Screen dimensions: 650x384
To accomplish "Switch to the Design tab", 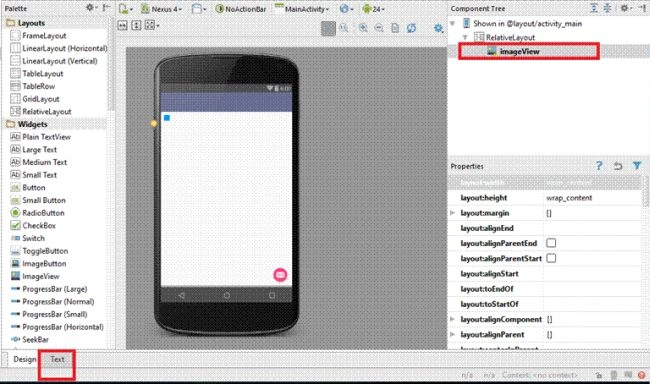I will click(24, 359).
